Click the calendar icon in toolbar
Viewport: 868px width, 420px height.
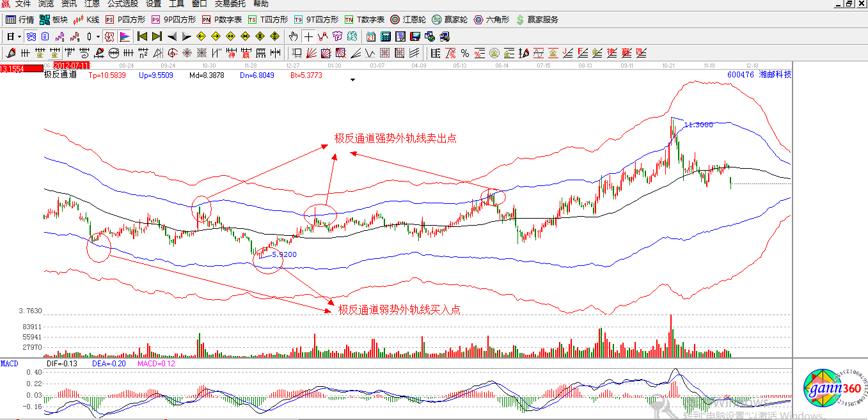click(371, 36)
